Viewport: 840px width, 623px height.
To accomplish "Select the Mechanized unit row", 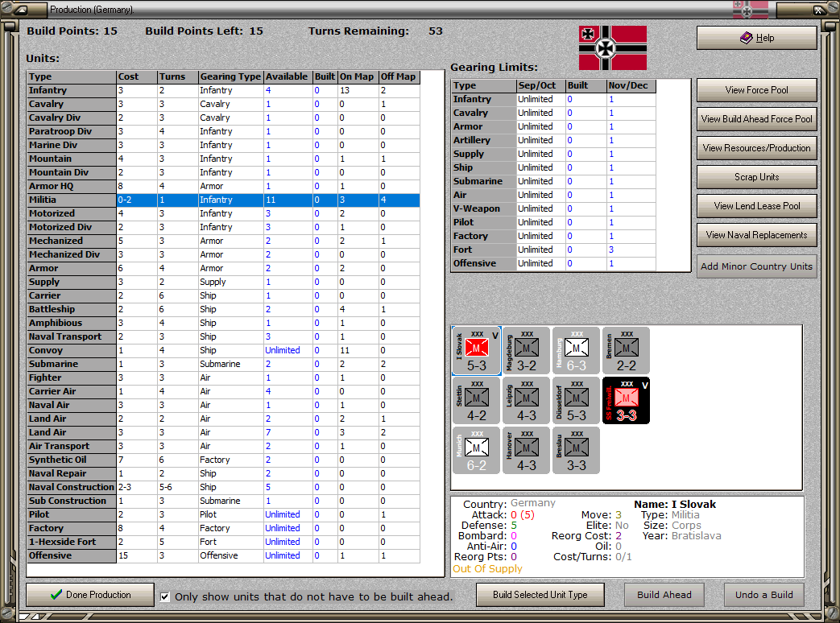I will (223, 241).
